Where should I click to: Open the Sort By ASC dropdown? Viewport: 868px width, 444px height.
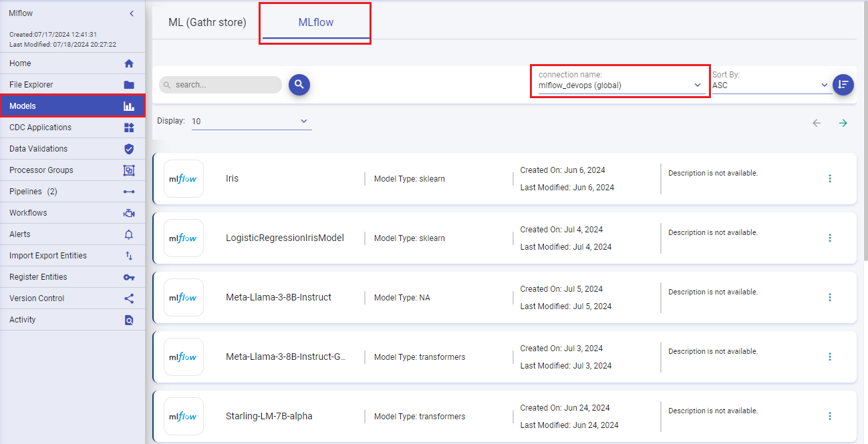coord(771,85)
